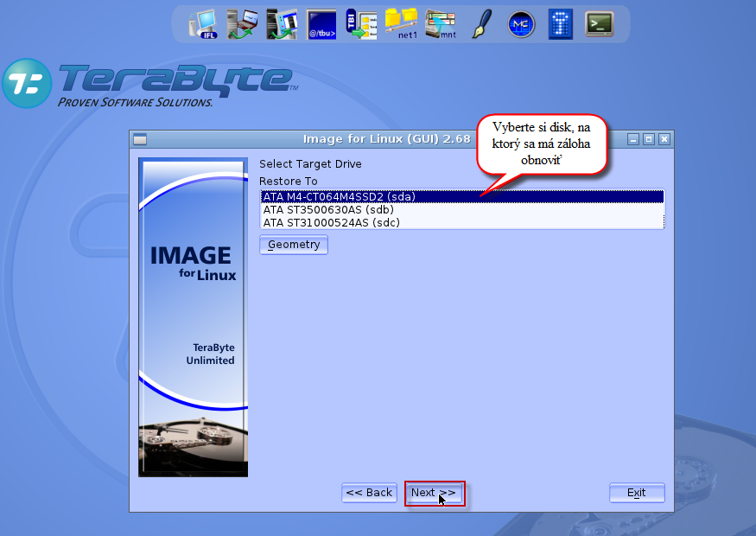Open the @/tbu> command prompt icon
Viewport: 756px width, 536px height.
pos(321,24)
